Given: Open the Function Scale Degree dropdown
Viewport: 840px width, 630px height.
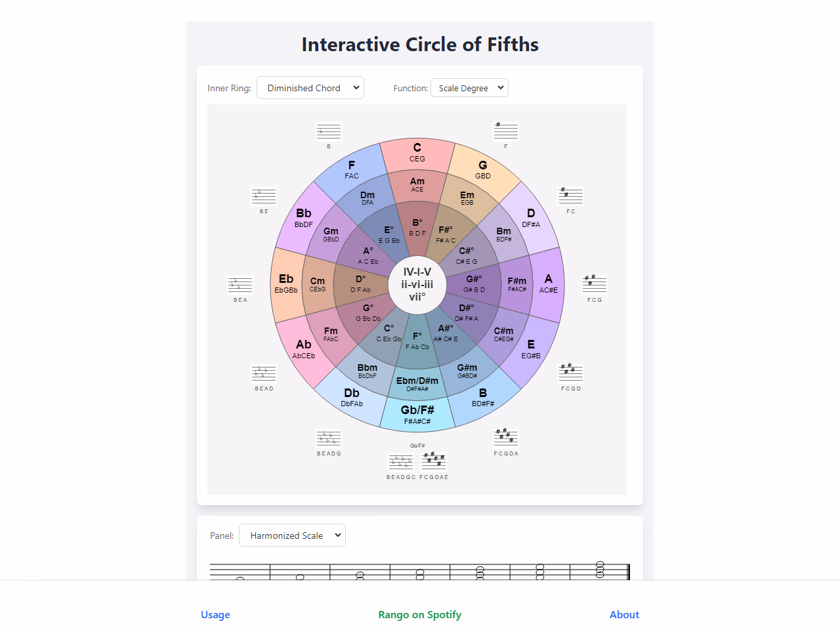Looking at the screenshot, I should click(x=469, y=88).
